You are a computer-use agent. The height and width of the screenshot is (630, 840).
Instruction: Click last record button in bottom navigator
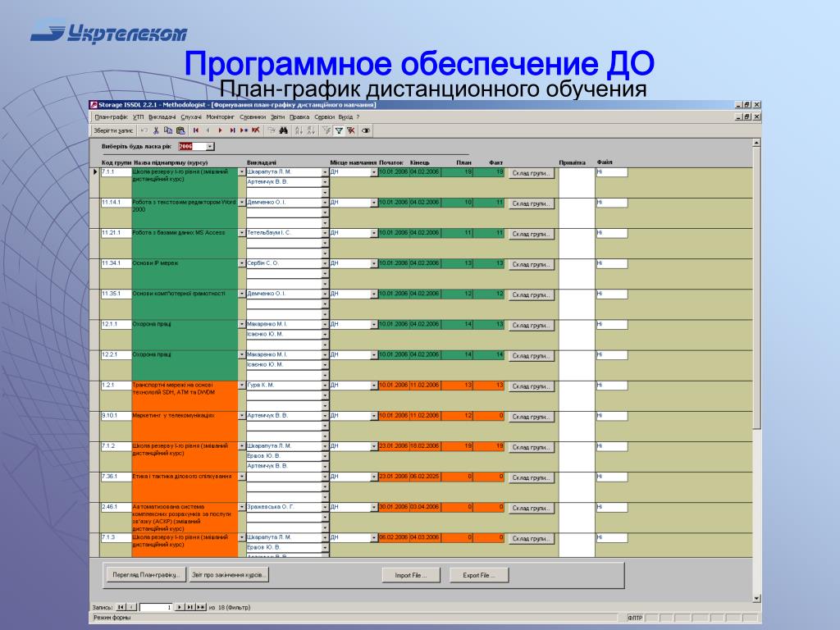190,607
